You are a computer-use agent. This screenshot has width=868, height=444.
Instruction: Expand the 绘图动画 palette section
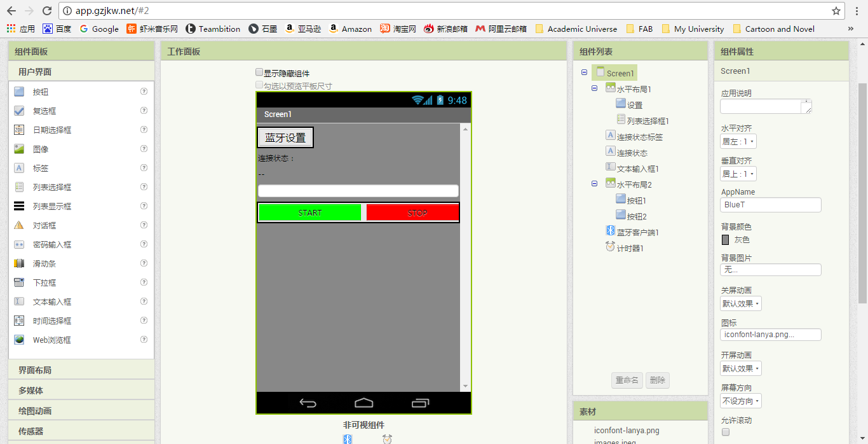click(x=81, y=410)
